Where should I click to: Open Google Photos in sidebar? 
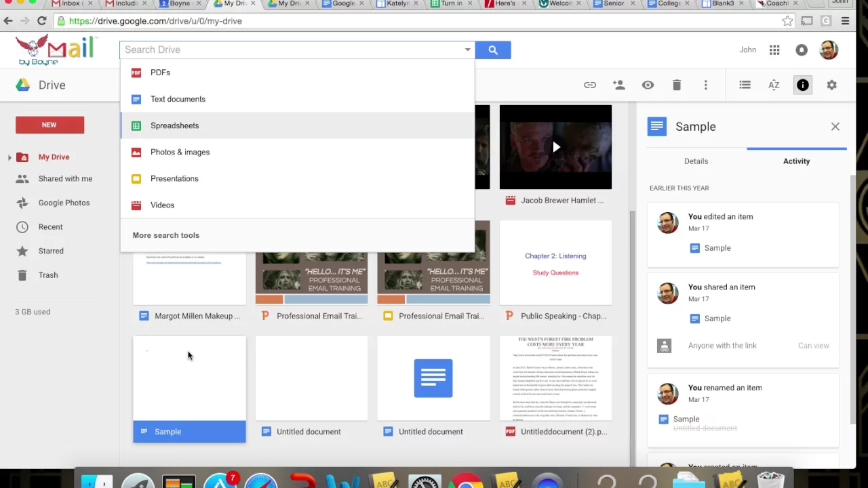[x=64, y=203]
